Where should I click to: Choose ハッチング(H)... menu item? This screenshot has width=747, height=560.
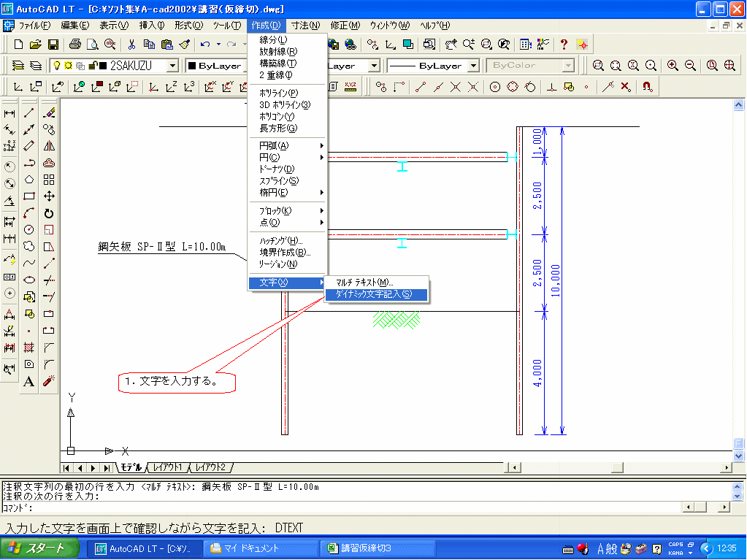click(287, 241)
